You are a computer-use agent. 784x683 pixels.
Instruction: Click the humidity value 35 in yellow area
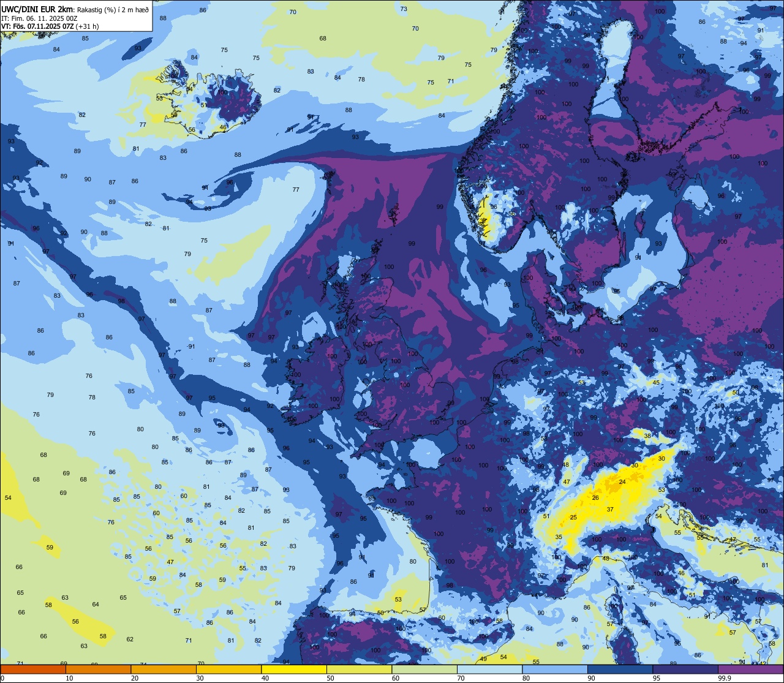click(559, 537)
